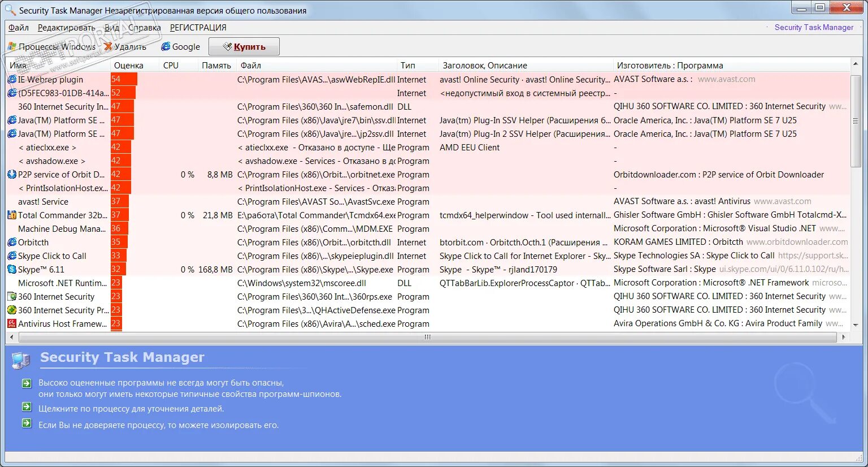Click the 360 Internet Security Pr... icon
The image size is (868, 467).
(12, 310)
